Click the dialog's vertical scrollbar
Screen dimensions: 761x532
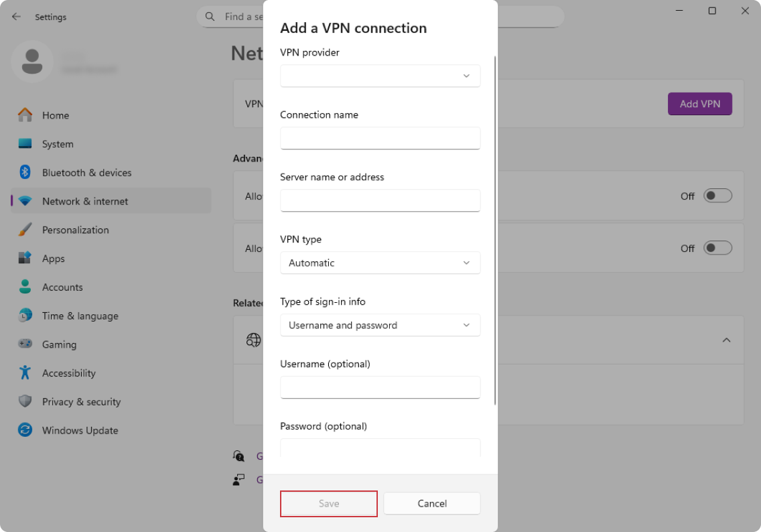pos(495,228)
